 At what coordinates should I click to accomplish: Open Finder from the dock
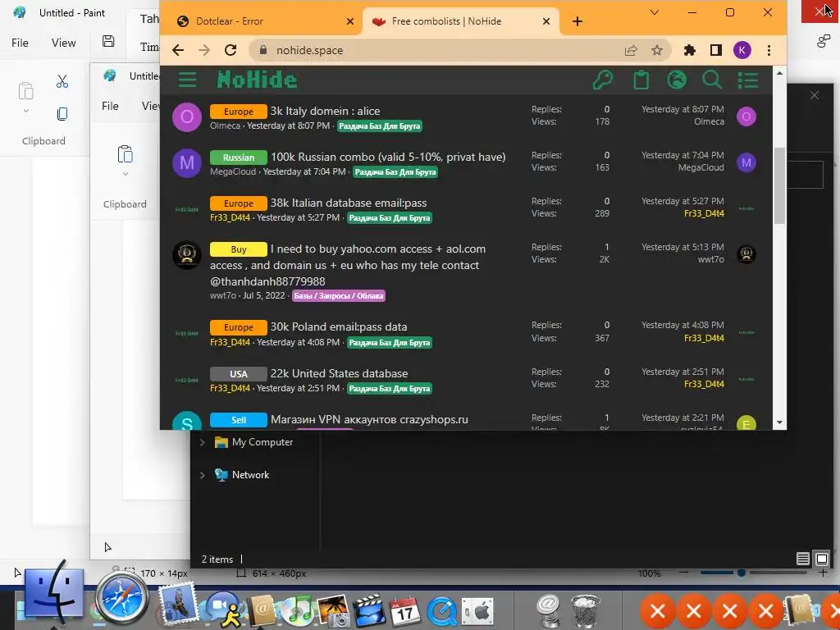tap(53, 594)
